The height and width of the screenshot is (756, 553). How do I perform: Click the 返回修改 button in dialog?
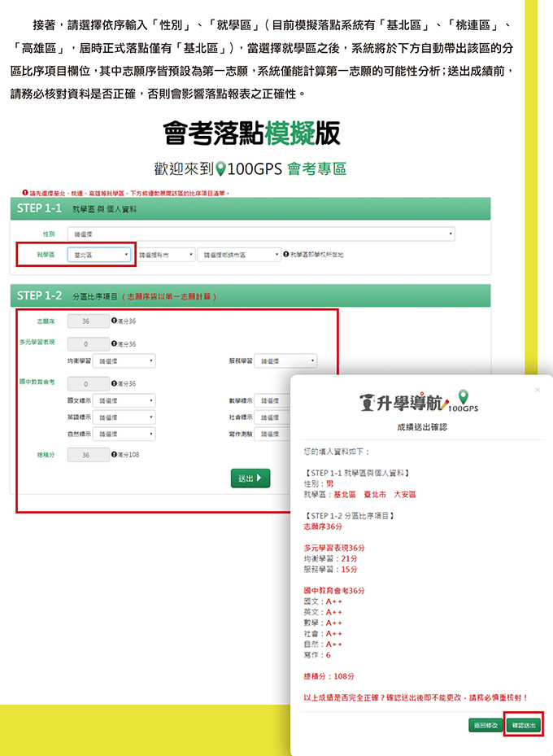coord(485,724)
